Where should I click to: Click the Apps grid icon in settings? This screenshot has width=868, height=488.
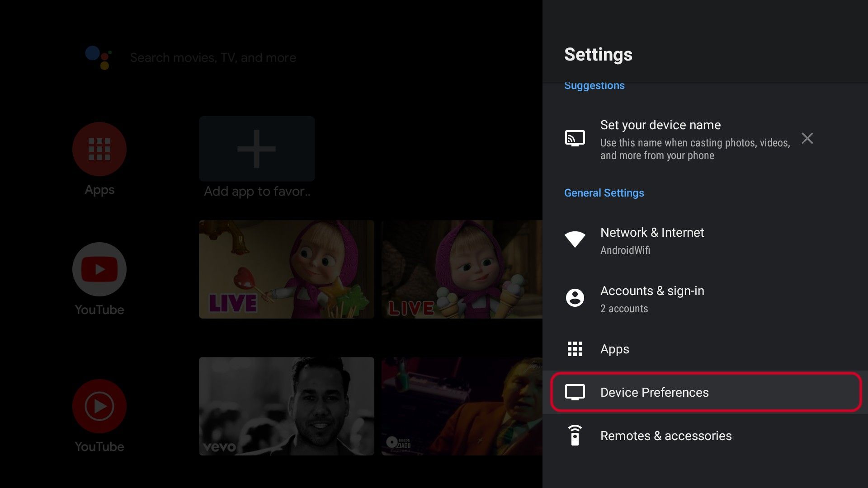(574, 349)
